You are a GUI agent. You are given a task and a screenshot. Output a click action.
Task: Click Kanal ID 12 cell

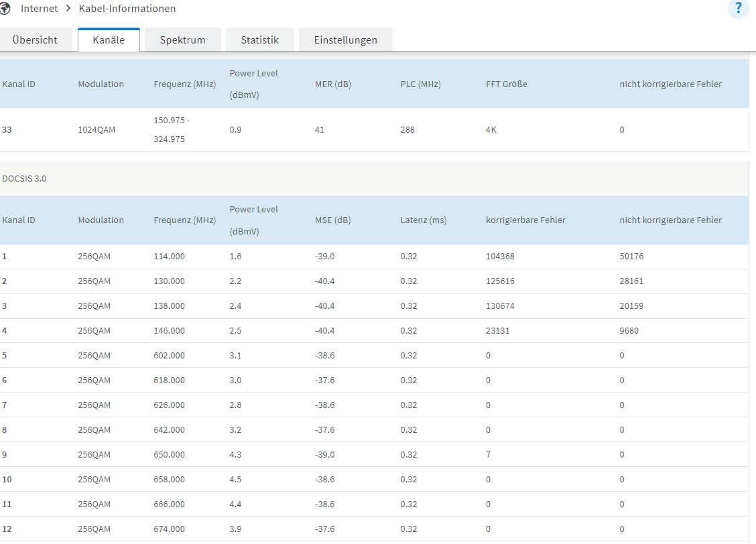click(7, 529)
